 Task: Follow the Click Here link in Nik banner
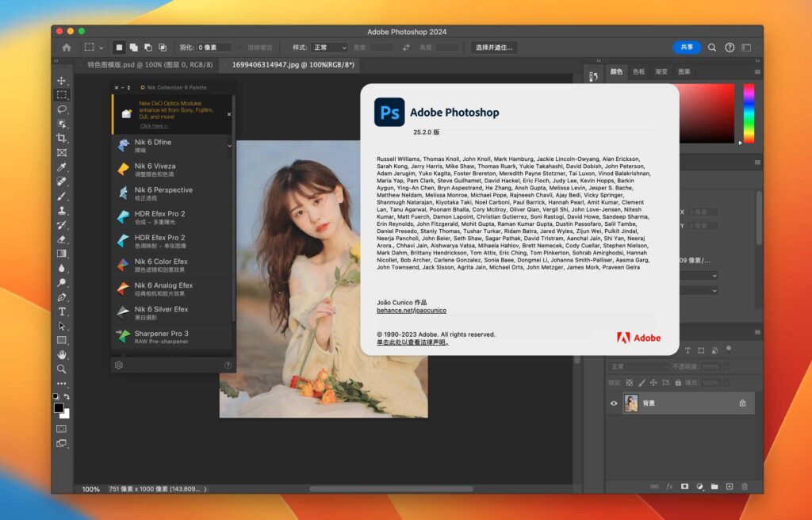click(x=153, y=126)
